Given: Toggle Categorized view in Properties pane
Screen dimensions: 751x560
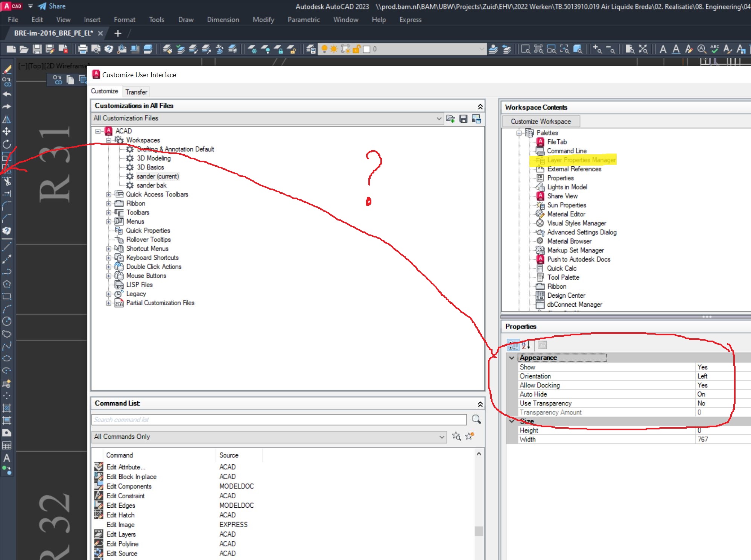Looking at the screenshot, I should (513, 345).
